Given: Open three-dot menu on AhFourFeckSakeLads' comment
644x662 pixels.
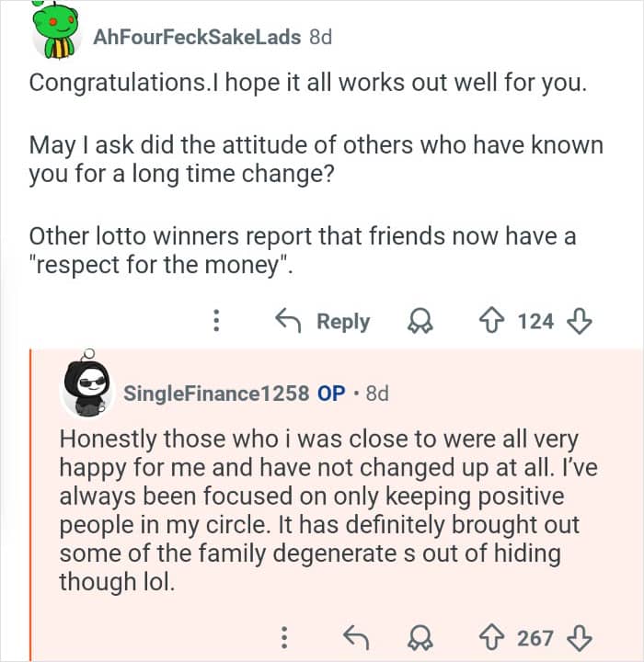Looking at the screenshot, I should click(217, 321).
